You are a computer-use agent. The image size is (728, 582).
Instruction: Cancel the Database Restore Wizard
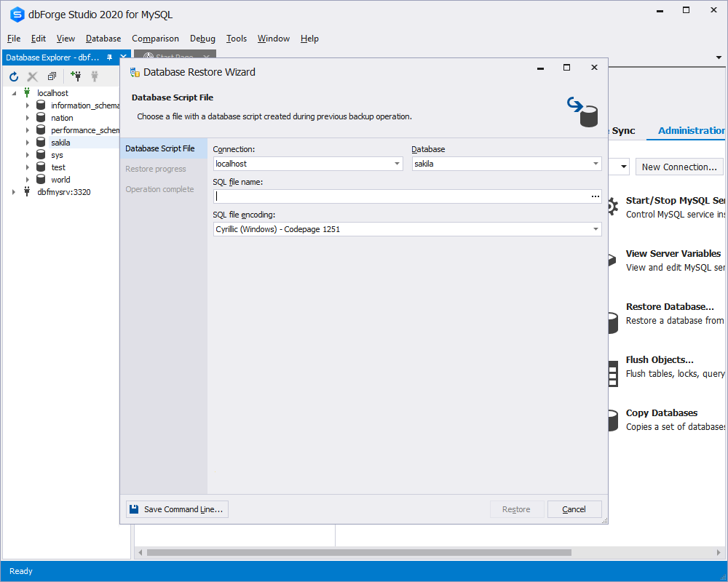(x=574, y=509)
